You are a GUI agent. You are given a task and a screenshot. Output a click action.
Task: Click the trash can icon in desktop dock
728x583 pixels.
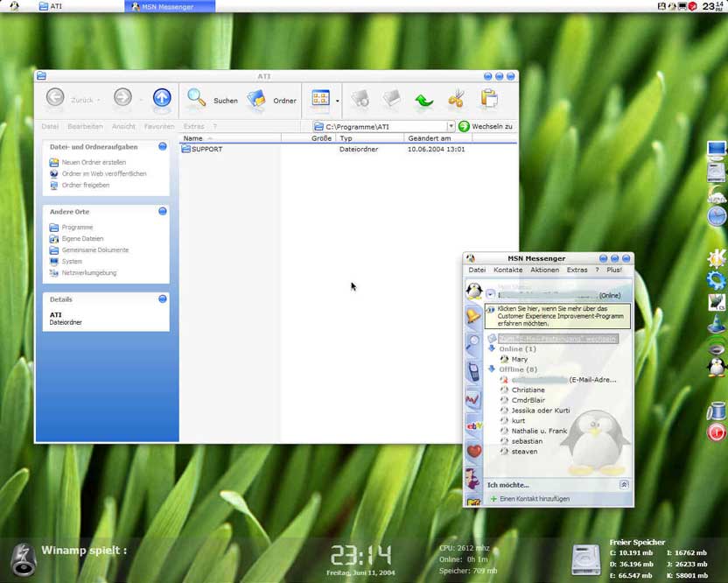717,411
